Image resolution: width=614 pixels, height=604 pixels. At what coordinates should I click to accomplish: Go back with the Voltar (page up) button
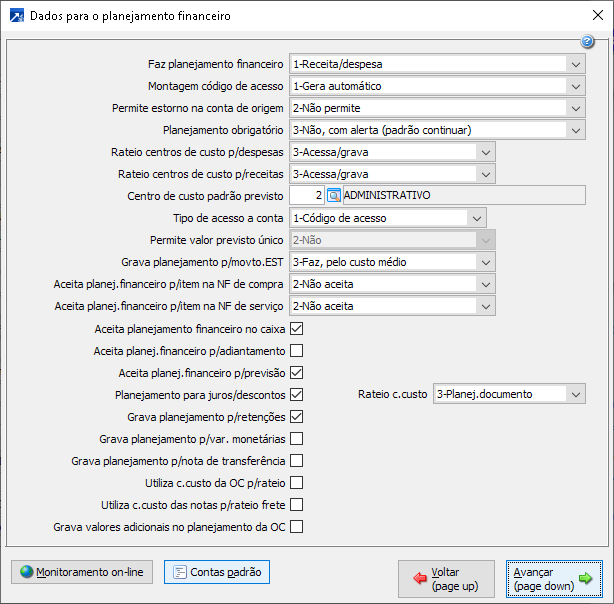tap(446, 579)
